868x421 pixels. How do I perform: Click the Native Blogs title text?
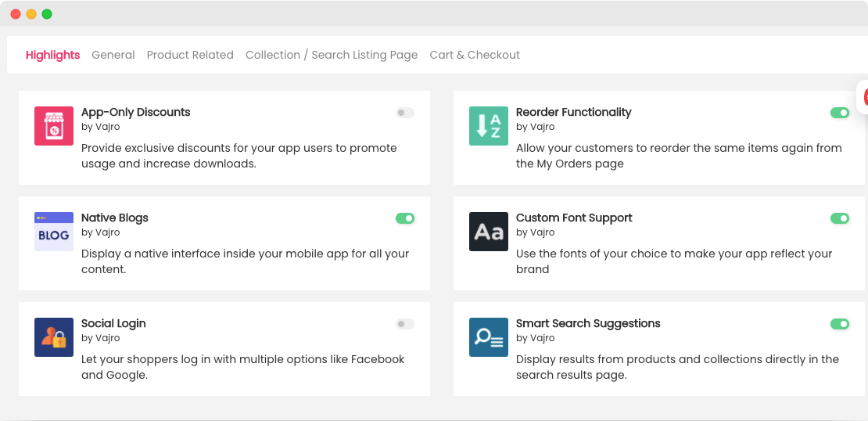[115, 218]
